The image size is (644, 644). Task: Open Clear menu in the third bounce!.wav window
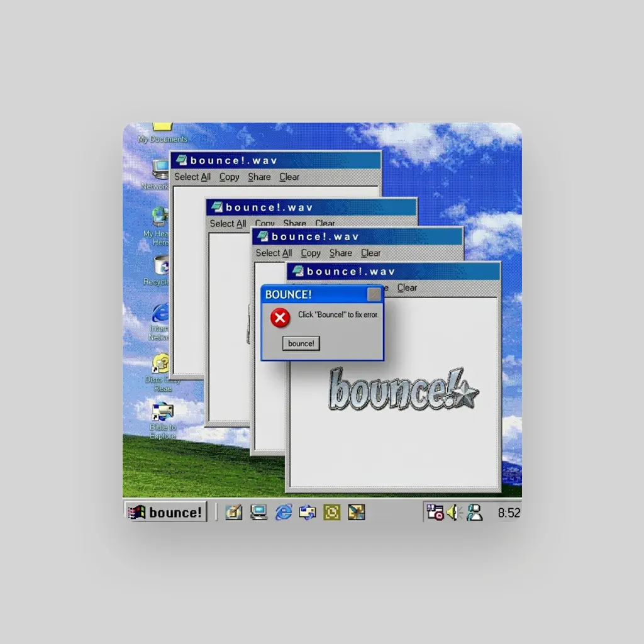[x=370, y=253]
